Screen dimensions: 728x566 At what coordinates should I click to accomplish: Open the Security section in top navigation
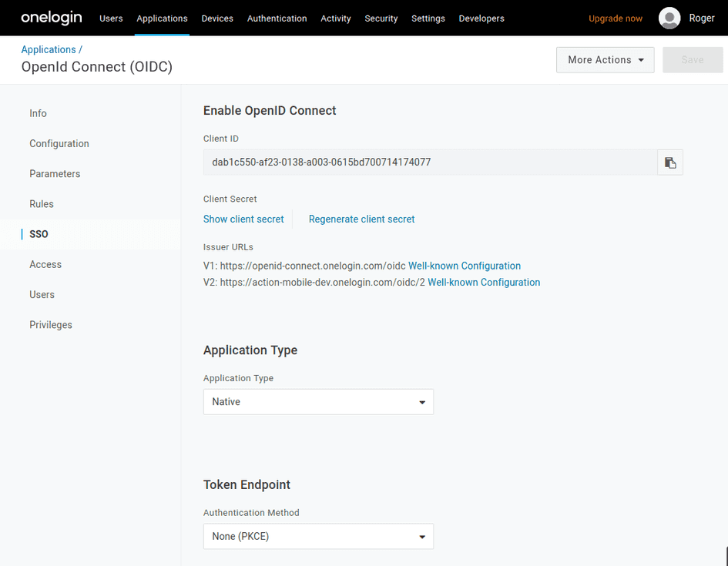pyautogui.click(x=381, y=18)
